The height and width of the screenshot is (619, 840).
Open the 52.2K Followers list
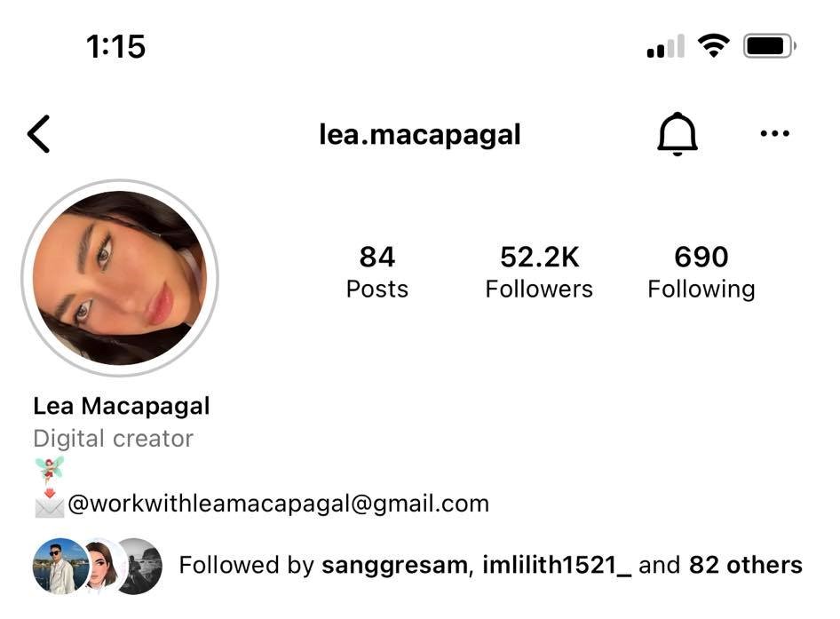click(539, 272)
